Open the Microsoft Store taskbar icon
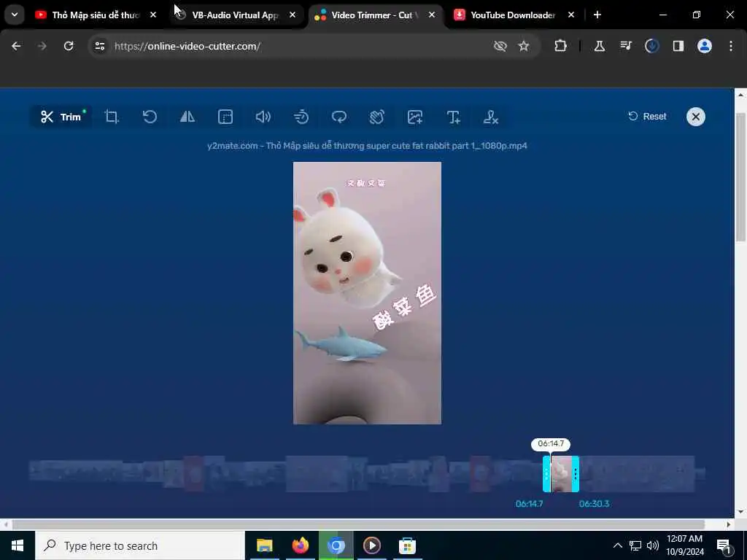Viewport: 747px width, 560px height. click(x=407, y=545)
